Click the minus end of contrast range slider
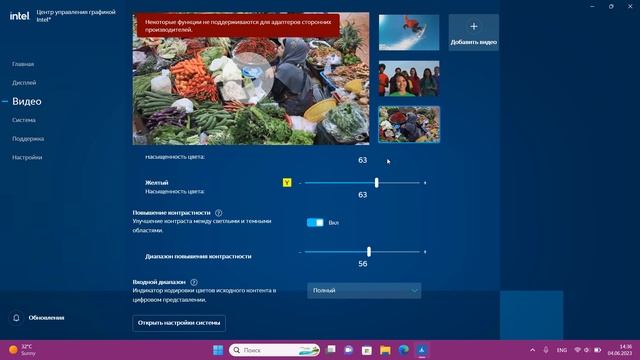The height and width of the screenshot is (360, 640). click(x=300, y=252)
